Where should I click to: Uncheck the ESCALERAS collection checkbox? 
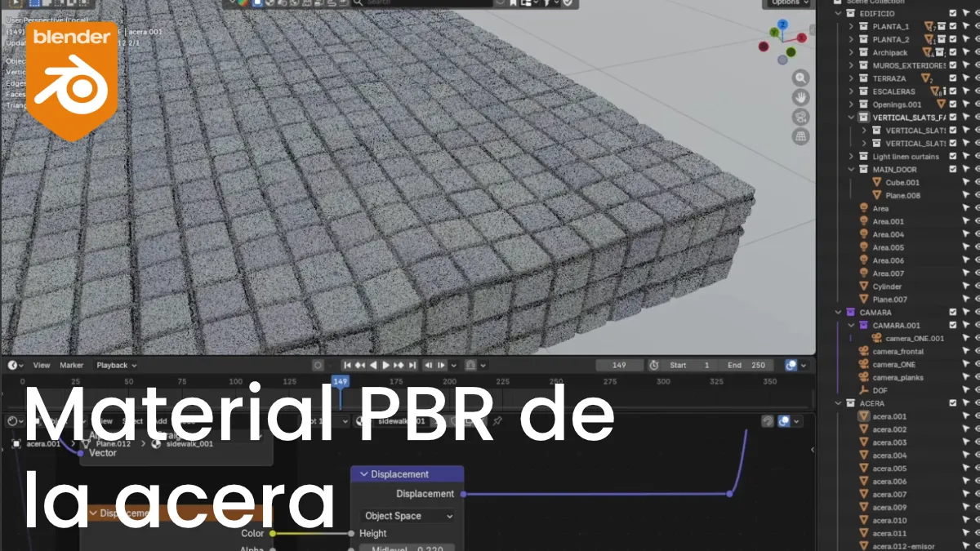click(953, 91)
